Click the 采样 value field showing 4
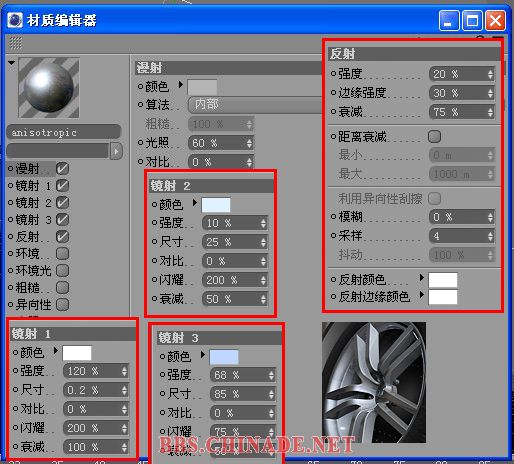Screen dimensions: 514x464 coord(462,236)
